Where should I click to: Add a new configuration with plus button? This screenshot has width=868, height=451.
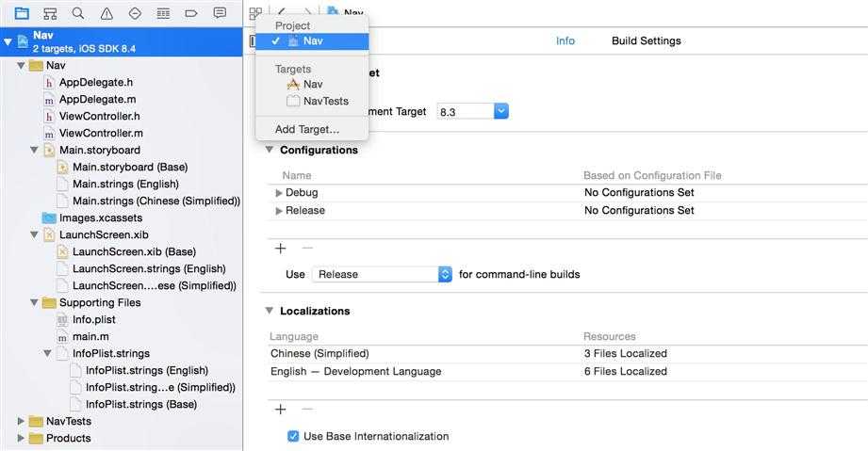click(x=281, y=249)
